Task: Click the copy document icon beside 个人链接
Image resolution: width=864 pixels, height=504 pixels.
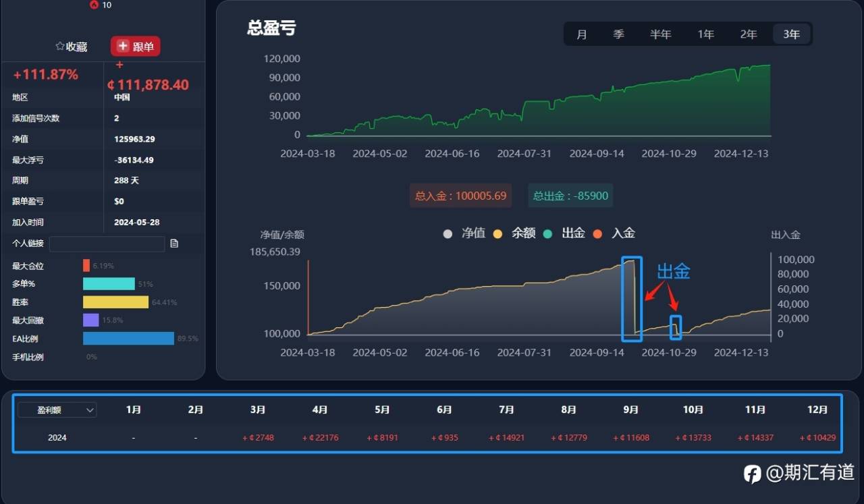Action: (174, 244)
